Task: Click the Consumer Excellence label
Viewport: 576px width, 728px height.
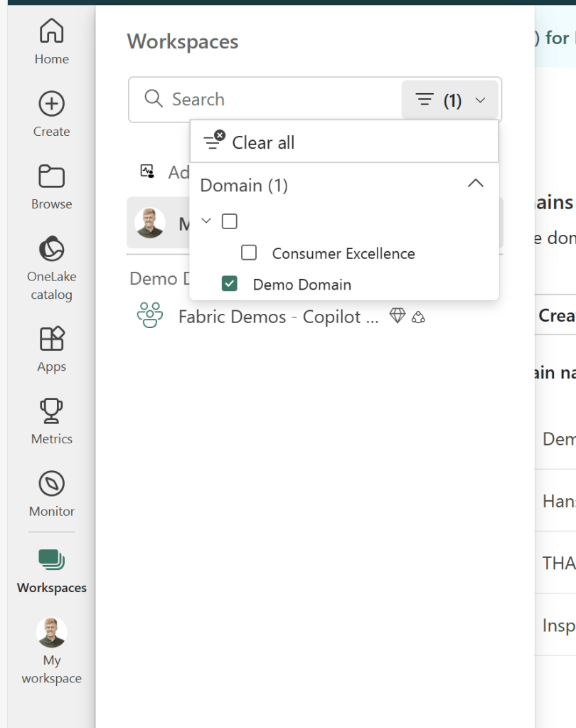Action: 343,253
